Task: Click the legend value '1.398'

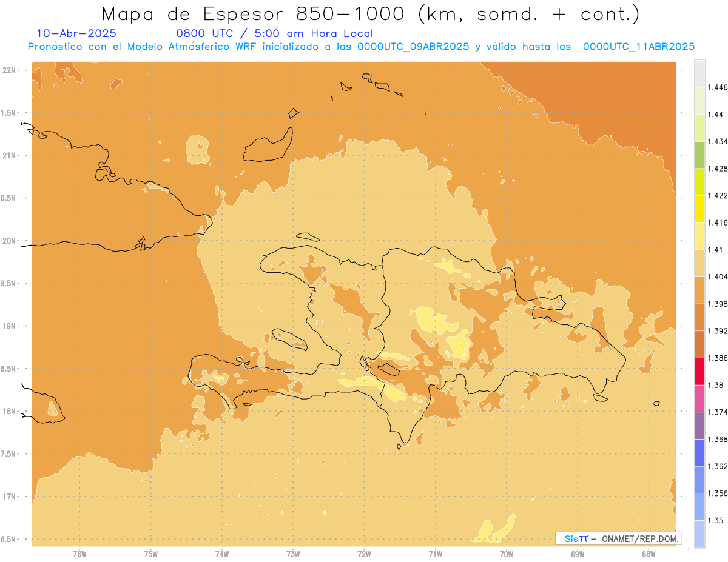Action: coord(717,304)
